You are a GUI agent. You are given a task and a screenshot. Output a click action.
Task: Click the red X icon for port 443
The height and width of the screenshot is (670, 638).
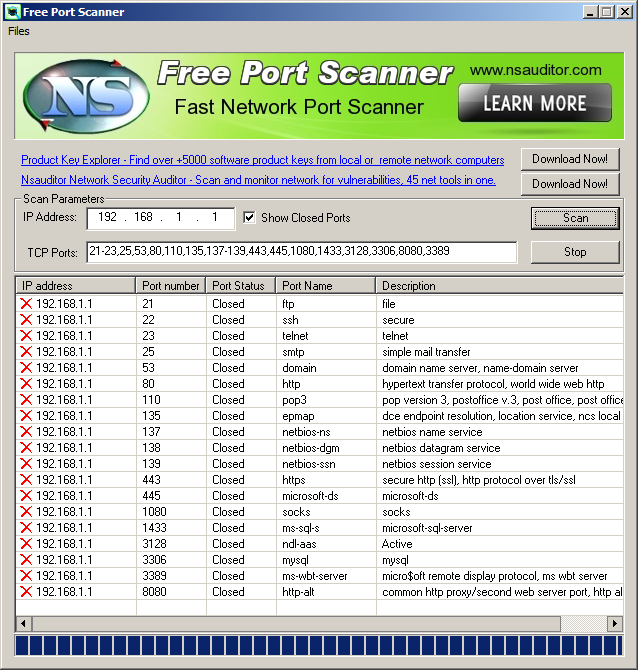click(26, 480)
